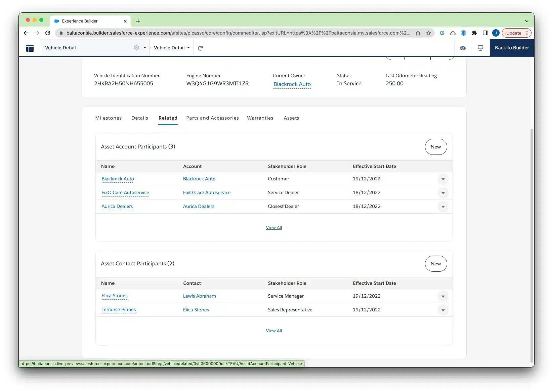
Task: Click the builder refresh icon
Action: point(201,48)
